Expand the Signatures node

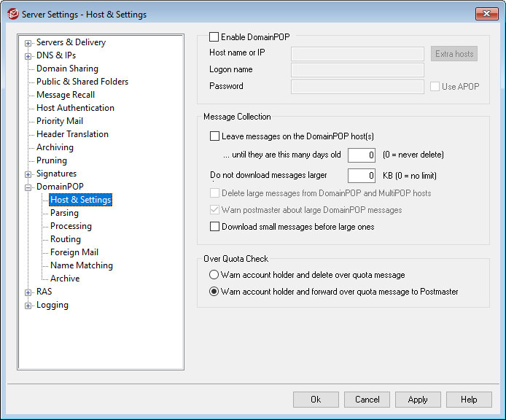(x=28, y=174)
